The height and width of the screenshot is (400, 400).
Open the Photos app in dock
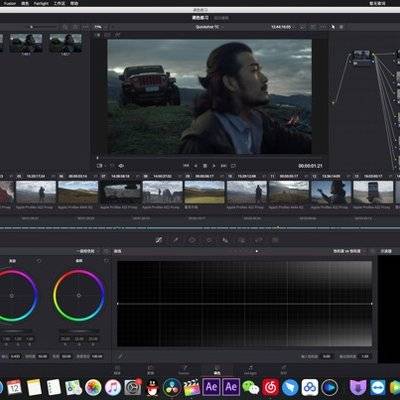93,387
